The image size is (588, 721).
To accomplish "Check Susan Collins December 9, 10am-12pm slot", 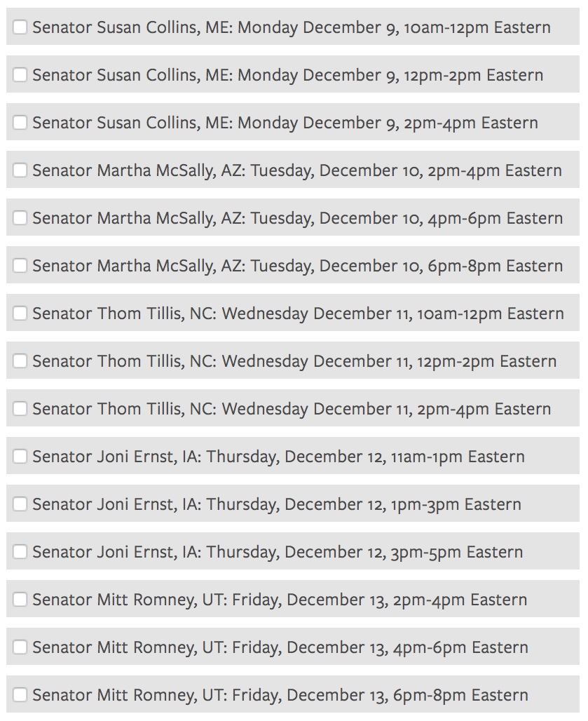I will (20, 27).
